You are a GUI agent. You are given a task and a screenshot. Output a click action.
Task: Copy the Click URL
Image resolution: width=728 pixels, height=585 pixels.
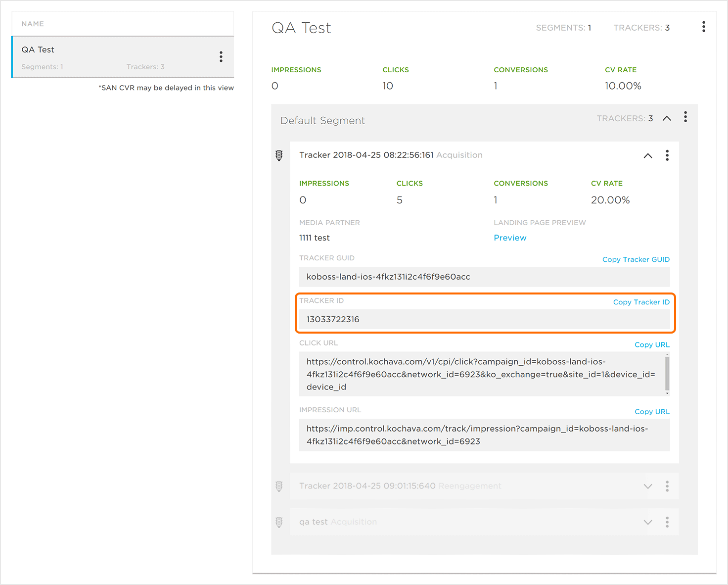click(652, 344)
